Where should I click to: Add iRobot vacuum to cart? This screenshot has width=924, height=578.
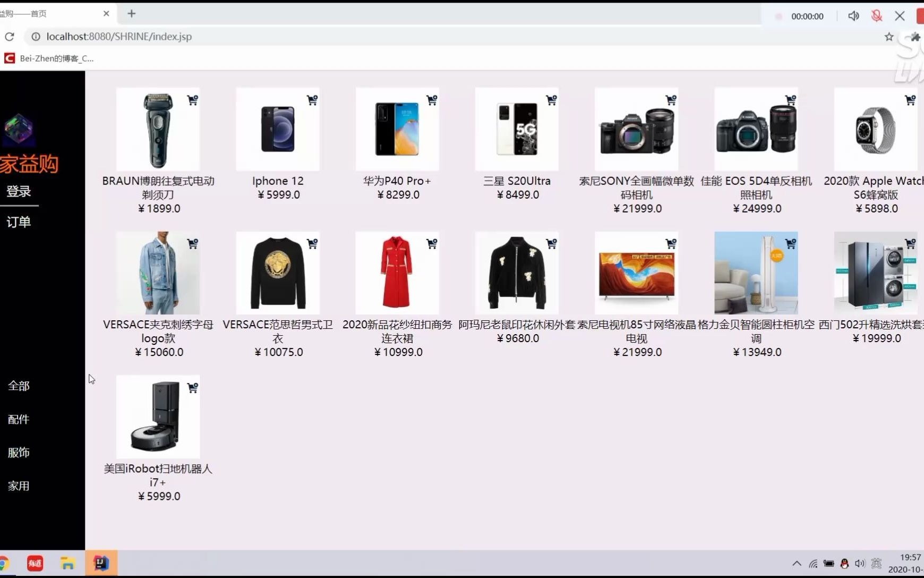click(193, 388)
